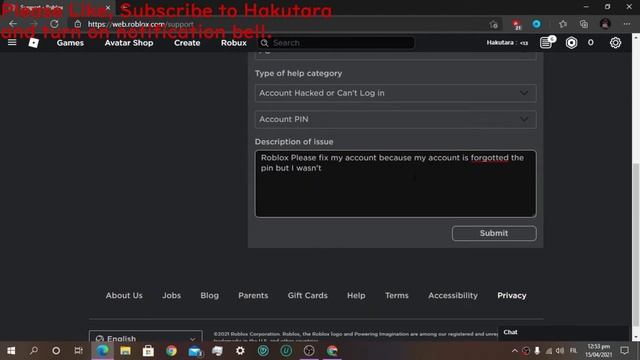Reload the page with browser refresh

tap(54, 24)
